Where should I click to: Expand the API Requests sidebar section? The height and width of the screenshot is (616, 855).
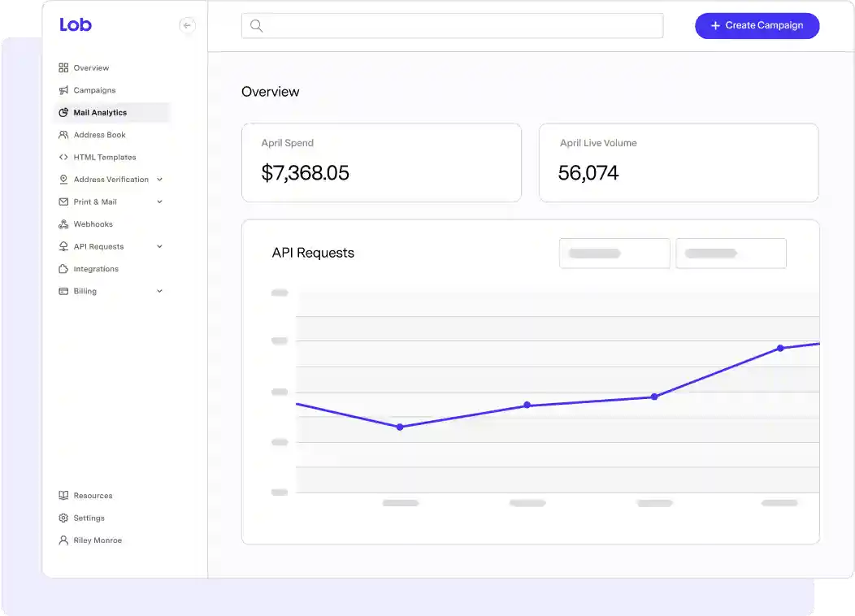tap(159, 246)
